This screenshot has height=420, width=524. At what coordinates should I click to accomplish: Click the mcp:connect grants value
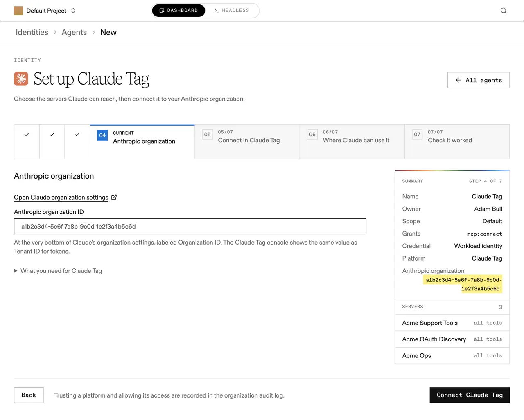(x=485, y=234)
